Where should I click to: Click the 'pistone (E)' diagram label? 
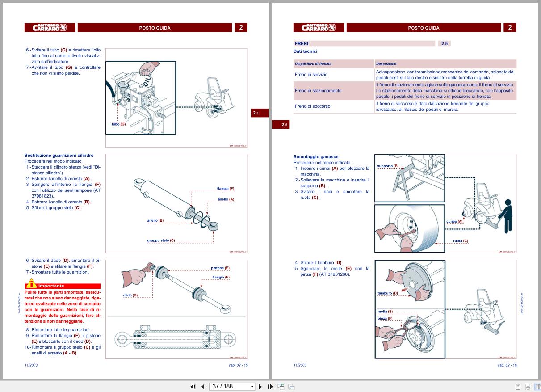[221, 268]
